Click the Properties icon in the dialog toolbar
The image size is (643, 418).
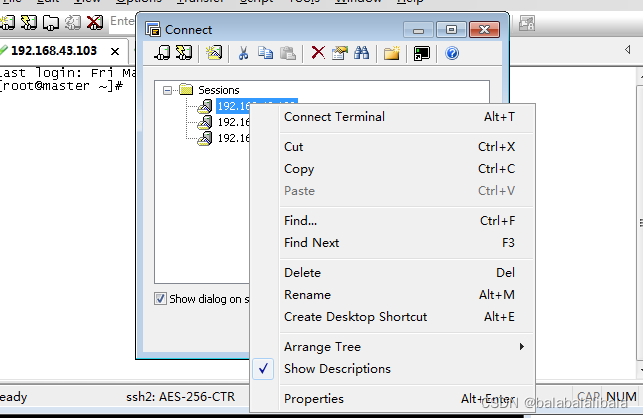coord(340,53)
